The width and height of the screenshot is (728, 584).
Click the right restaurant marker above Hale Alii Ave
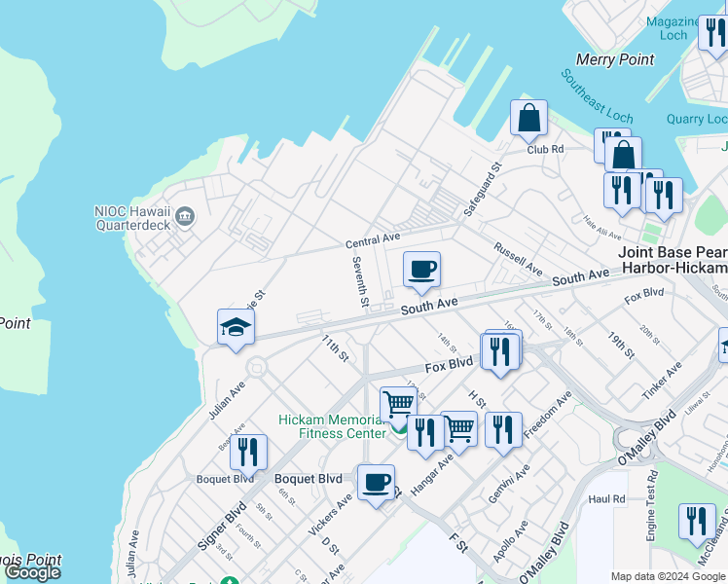tap(664, 198)
